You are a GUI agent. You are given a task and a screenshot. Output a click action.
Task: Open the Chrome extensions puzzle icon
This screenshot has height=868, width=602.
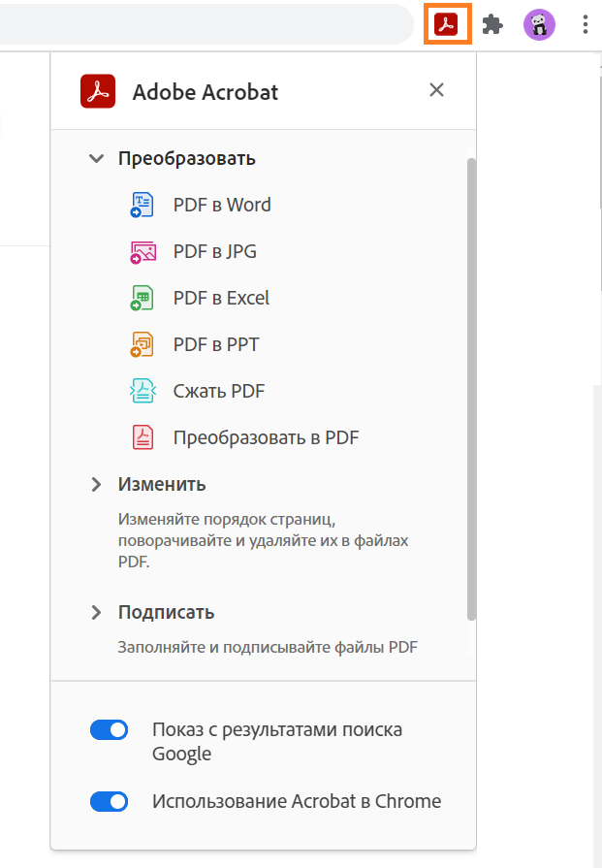(492, 24)
